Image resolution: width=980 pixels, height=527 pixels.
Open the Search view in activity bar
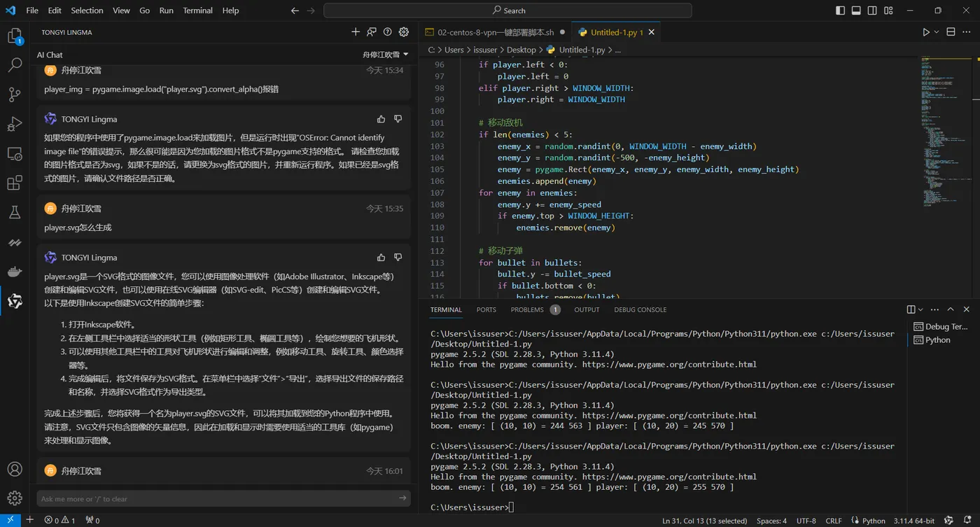tap(15, 65)
